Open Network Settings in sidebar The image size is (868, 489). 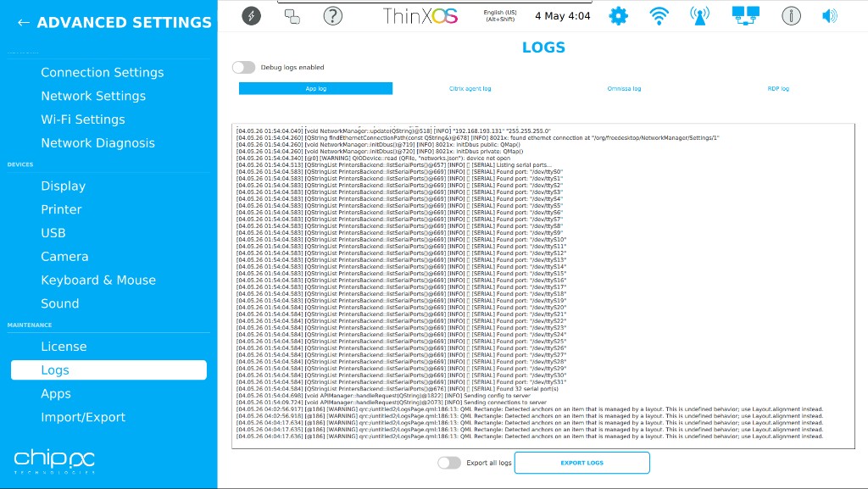tap(93, 96)
